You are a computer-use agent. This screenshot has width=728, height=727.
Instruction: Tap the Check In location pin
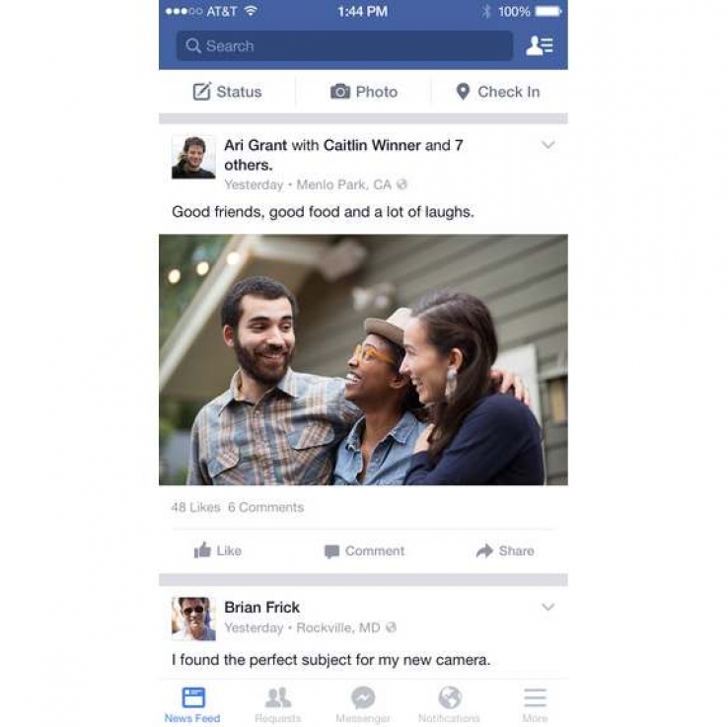pyautogui.click(x=463, y=92)
